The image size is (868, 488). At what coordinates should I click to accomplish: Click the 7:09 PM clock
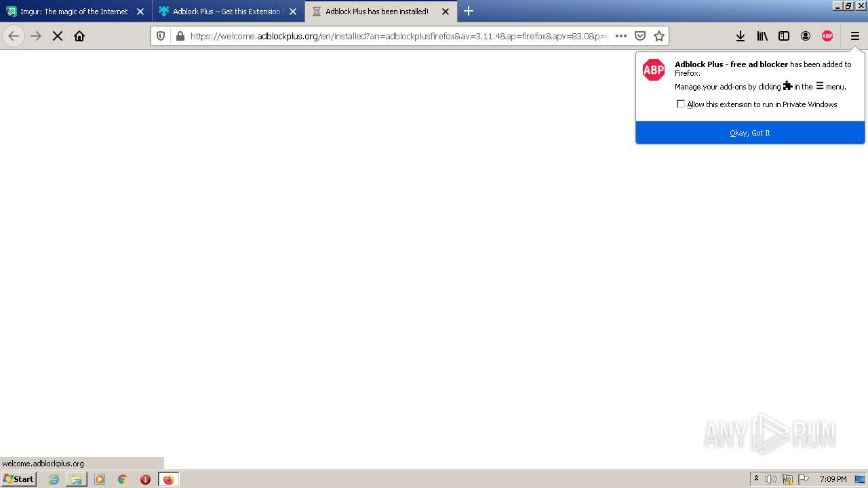pos(833,479)
